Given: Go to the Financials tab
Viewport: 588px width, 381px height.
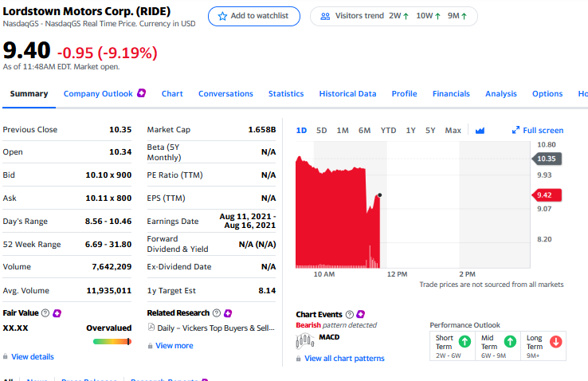Looking at the screenshot, I should click(451, 94).
